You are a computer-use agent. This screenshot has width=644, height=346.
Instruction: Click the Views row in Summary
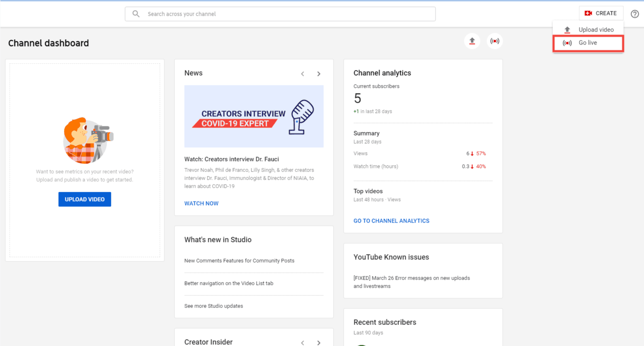click(x=419, y=153)
